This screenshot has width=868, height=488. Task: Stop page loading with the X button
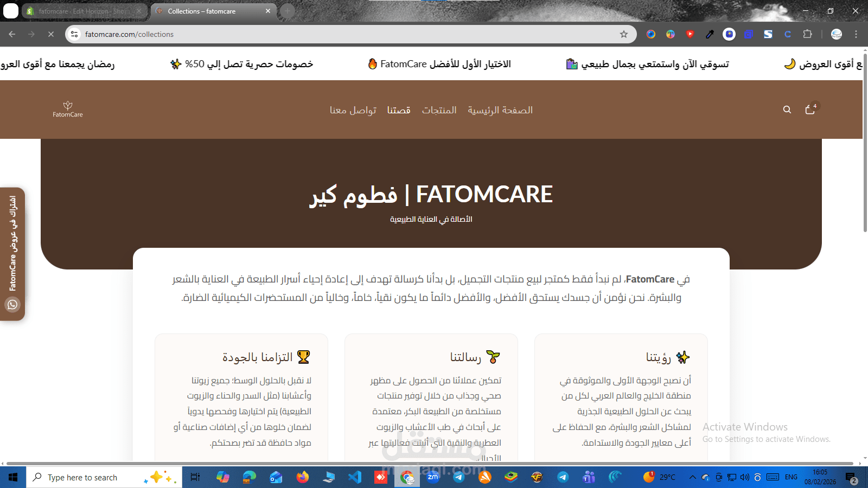[x=51, y=34]
